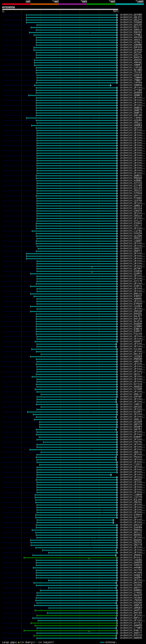146x644 pixels.
Task: Select hit label UniRef100_Q4DIZ9
Action: [131, 525]
